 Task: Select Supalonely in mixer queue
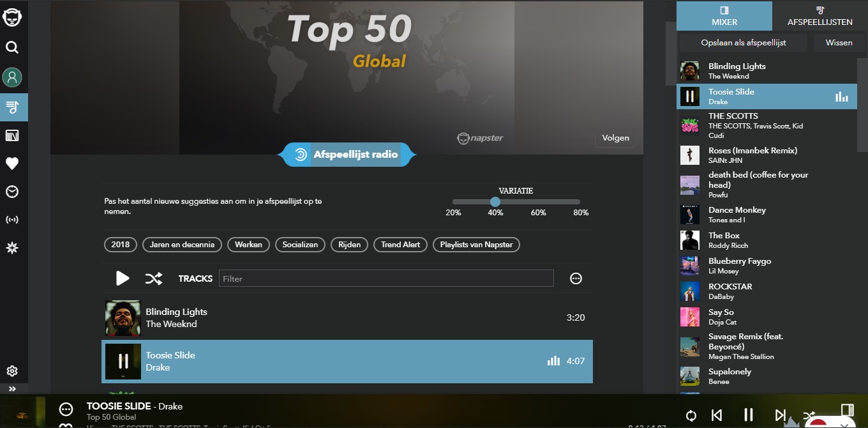click(x=767, y=376)
